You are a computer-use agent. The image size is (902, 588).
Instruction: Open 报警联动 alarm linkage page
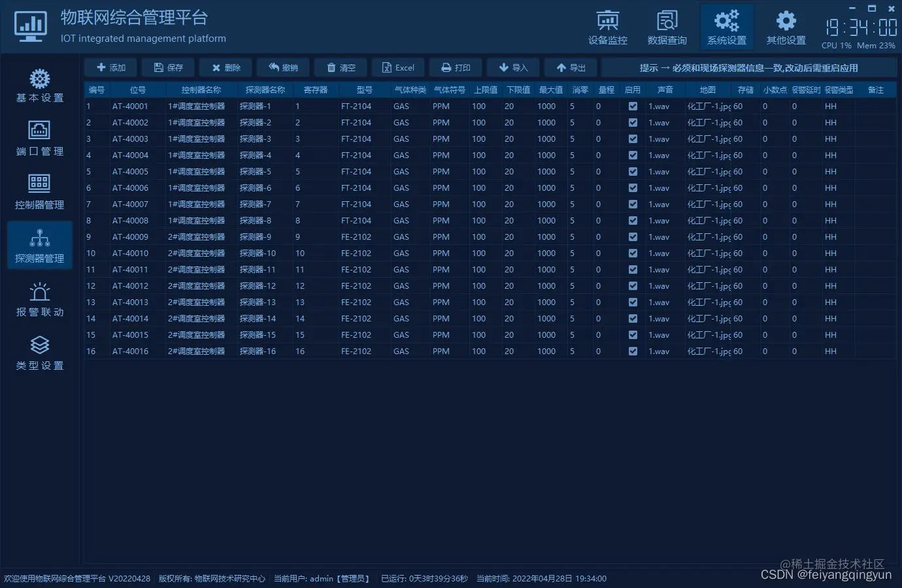39,299
